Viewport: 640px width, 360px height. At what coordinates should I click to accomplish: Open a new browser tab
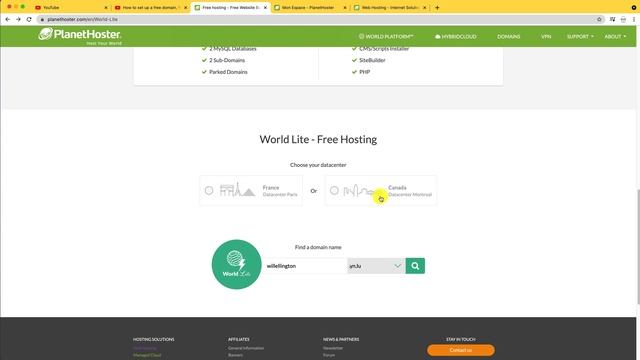click(437, 7)
